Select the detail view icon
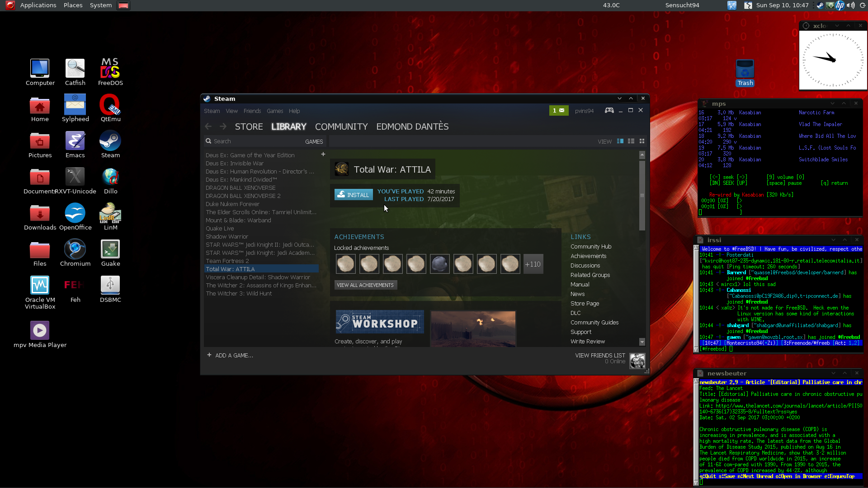 (620, 141)
